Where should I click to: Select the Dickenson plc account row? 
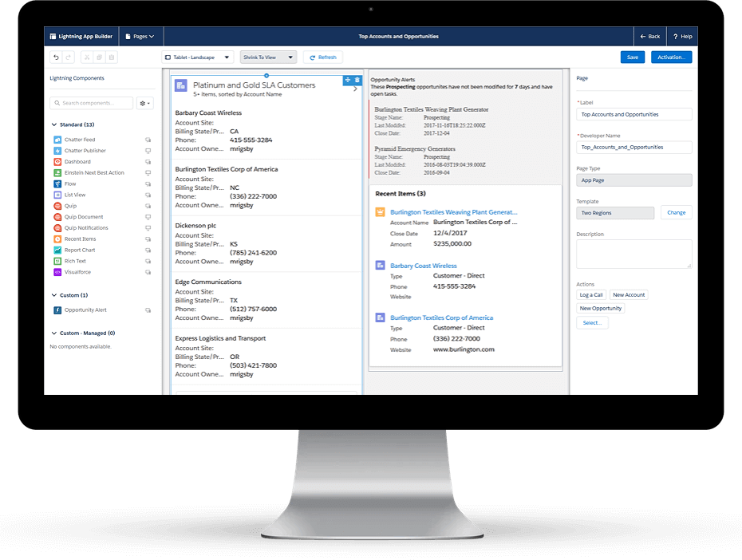point(266,243)
